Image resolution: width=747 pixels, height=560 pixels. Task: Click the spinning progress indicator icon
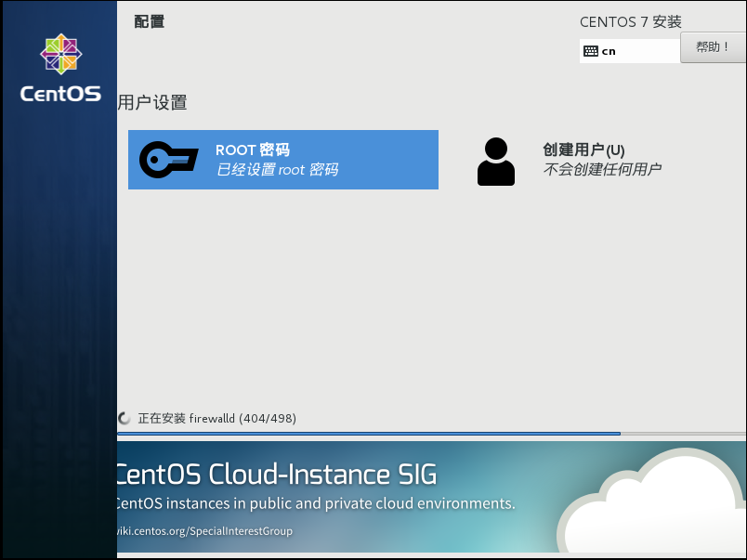tap(124, 418)
